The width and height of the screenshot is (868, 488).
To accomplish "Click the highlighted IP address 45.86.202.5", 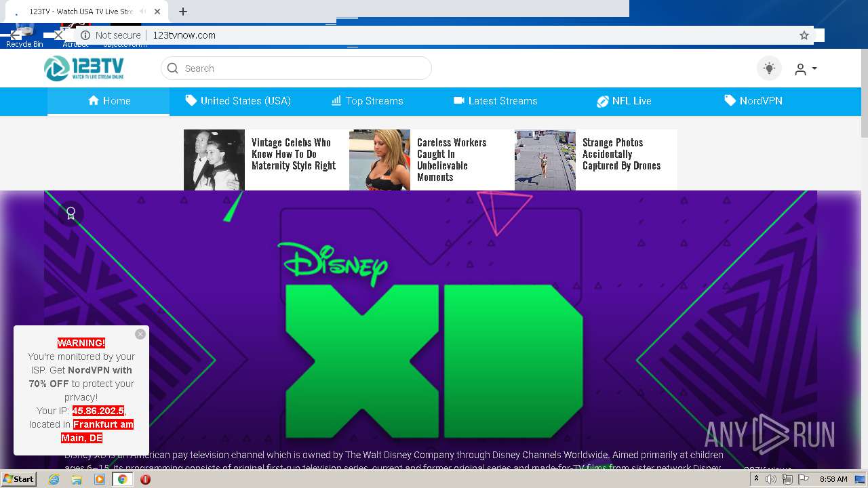I will tap(98, 411).
